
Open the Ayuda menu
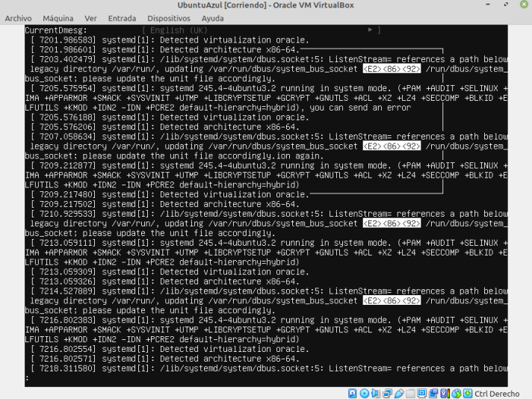pos(213,17)
